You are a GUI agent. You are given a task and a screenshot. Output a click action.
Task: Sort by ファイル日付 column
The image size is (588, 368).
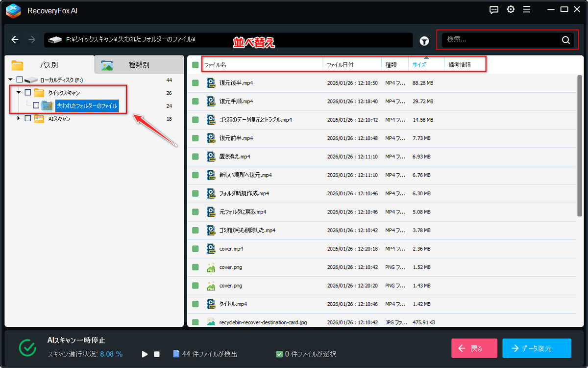tap(352, 65)
